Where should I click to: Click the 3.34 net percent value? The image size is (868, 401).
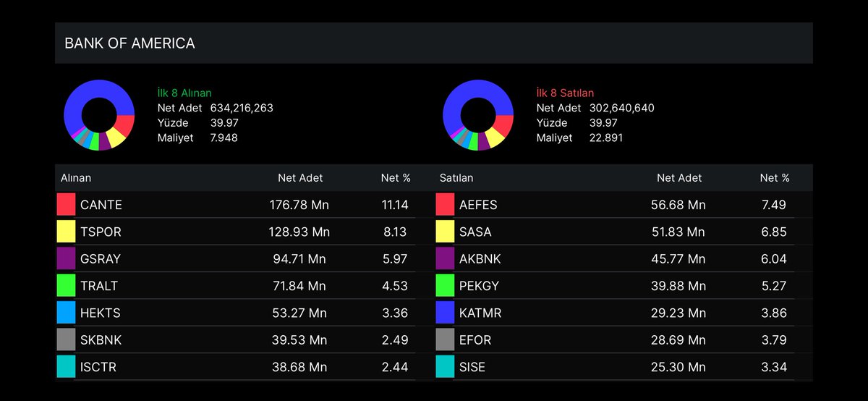[774, 367]
